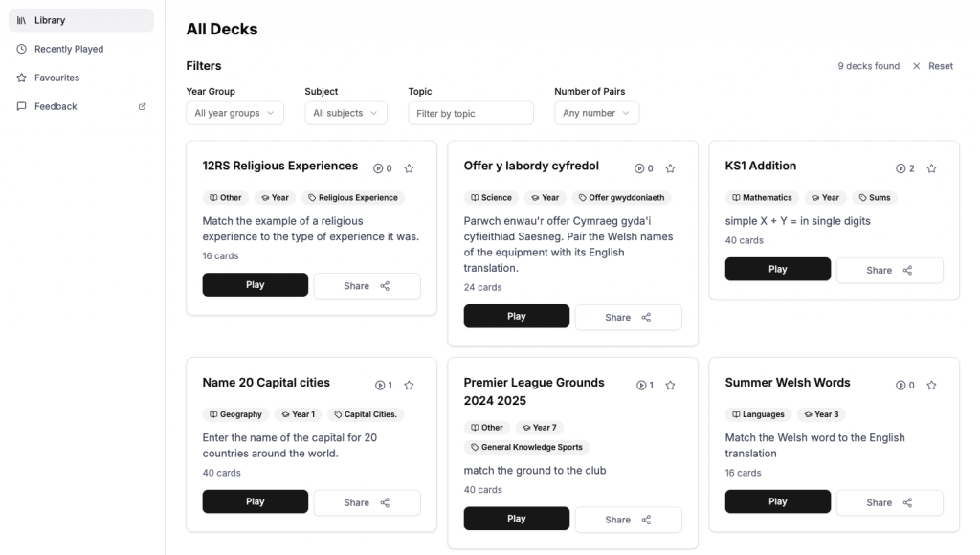The height and width of the screenshot is (555, 980).
Task: Favourite the Name 20 Capital cities deck
Action: click(x=409, y=385)
